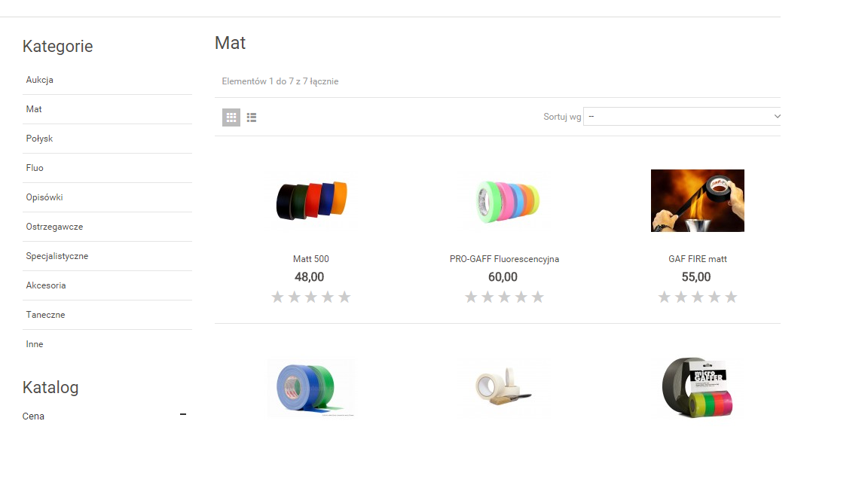
Task: Click the fluorescent tape rolls thumbnail
Action: click(504, 200)
